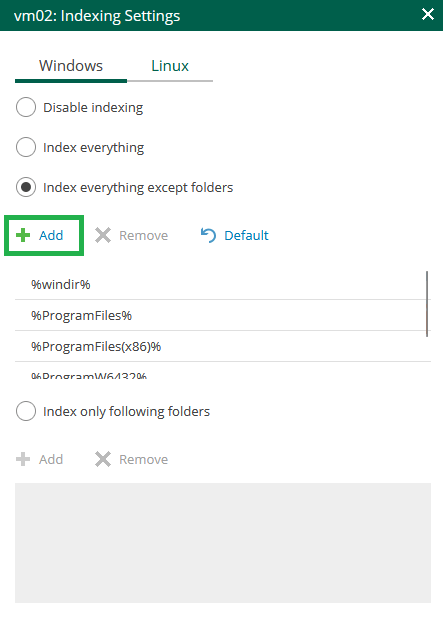The width and height of the screenshot is (446, 617).
Task: Choose the Index everything option
Action: coord(26,147)
